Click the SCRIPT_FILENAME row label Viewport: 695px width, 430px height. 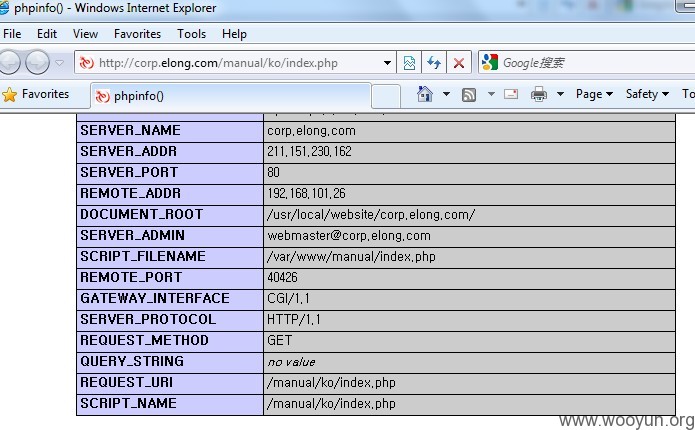(x=143, y=256)
